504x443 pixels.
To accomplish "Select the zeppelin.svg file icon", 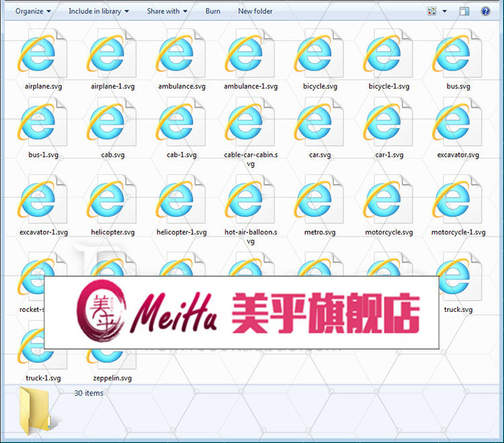I will [112, 360].
